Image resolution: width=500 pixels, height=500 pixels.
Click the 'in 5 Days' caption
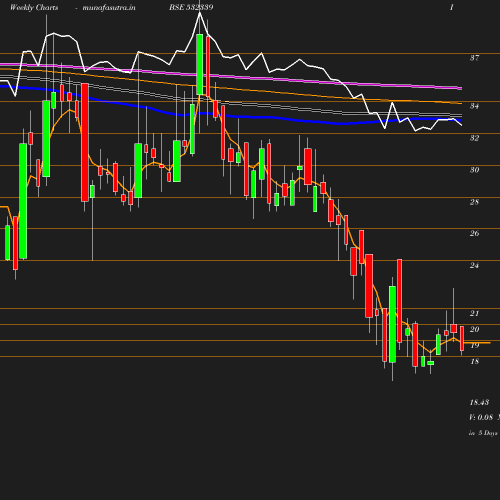click(483, 433)
